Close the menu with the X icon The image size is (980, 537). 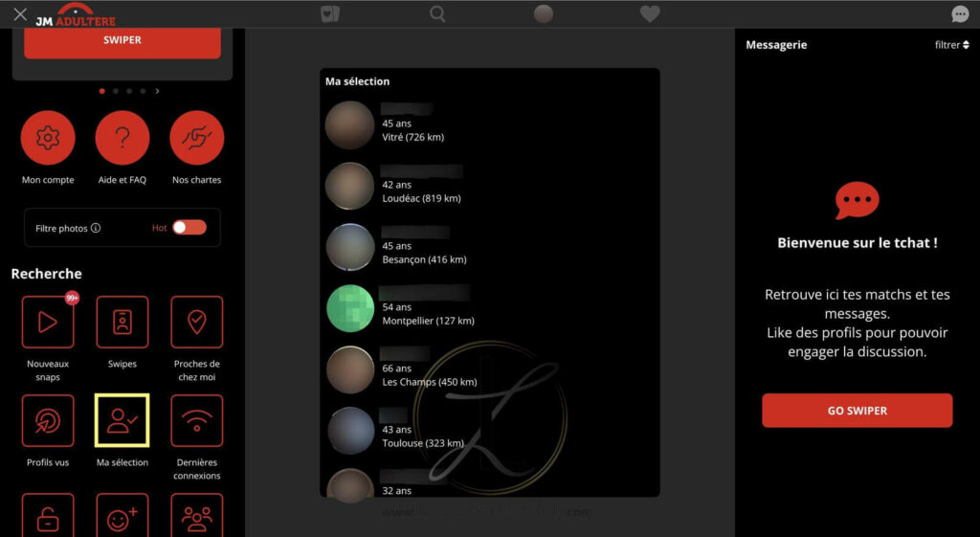(20, 13)
